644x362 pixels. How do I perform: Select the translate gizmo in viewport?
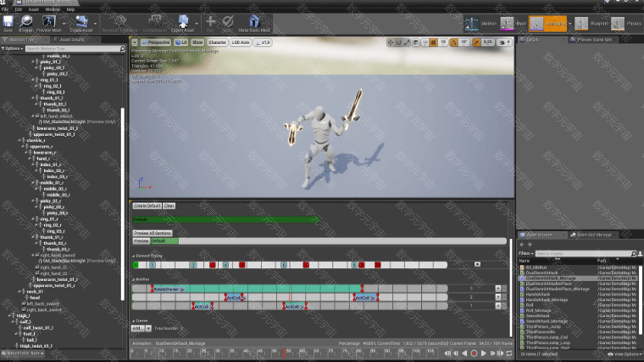(x=390, y=43)
